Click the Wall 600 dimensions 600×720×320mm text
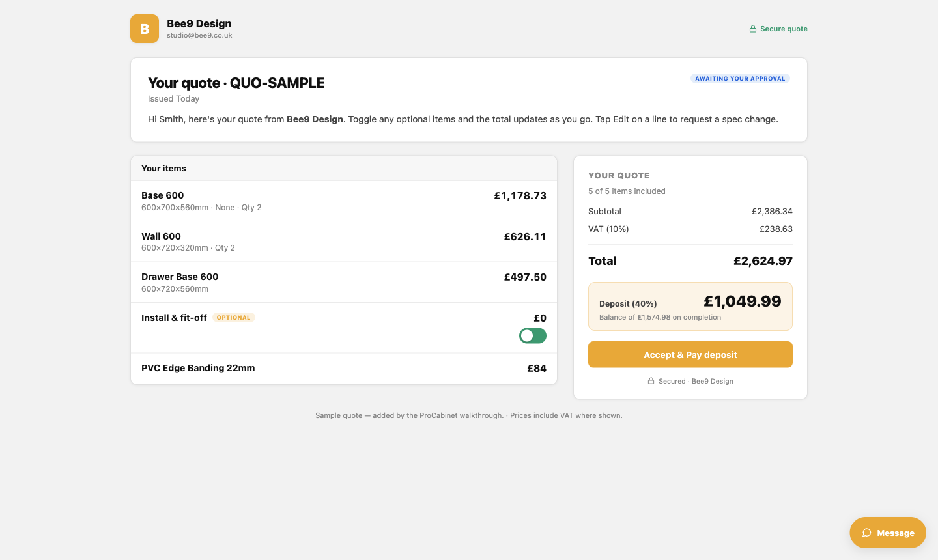 click(x=188, y=247)
